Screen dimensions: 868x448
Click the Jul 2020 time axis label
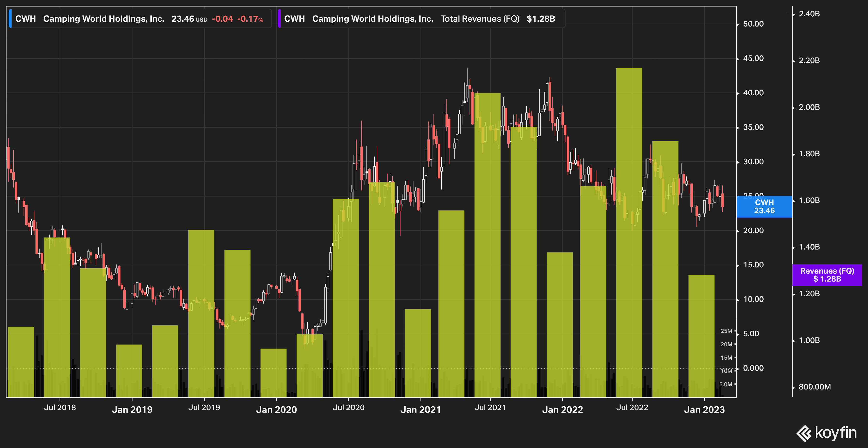[349, 408]
